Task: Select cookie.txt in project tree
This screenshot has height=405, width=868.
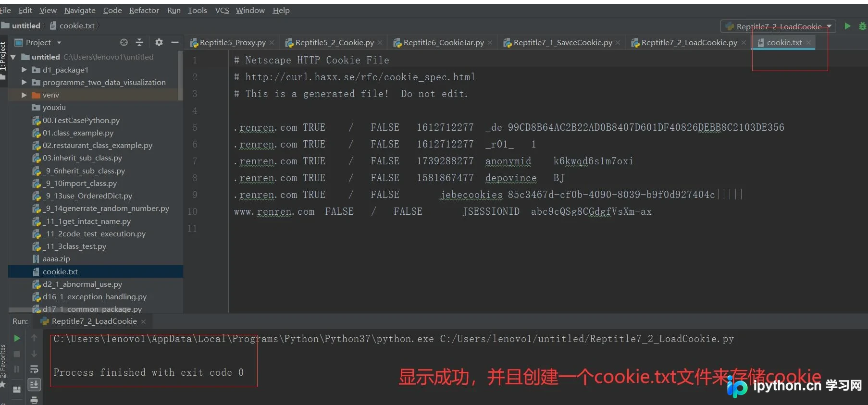Action: coord(60,272)
